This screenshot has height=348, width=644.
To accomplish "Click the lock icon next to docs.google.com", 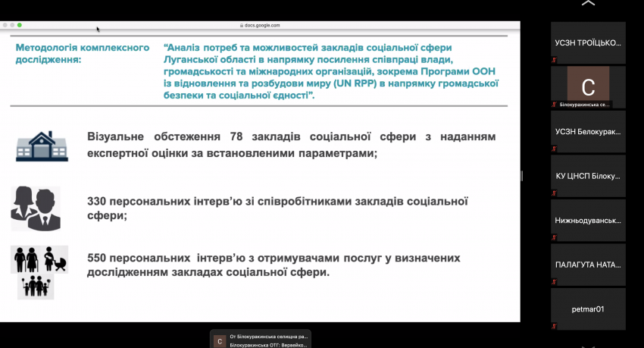I will pos(242,26).
